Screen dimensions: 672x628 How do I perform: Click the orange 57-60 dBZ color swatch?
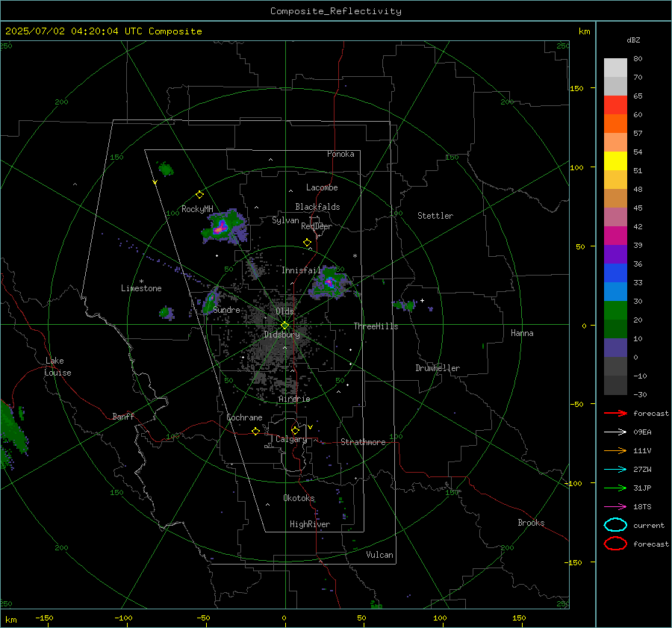click(615, 124)
